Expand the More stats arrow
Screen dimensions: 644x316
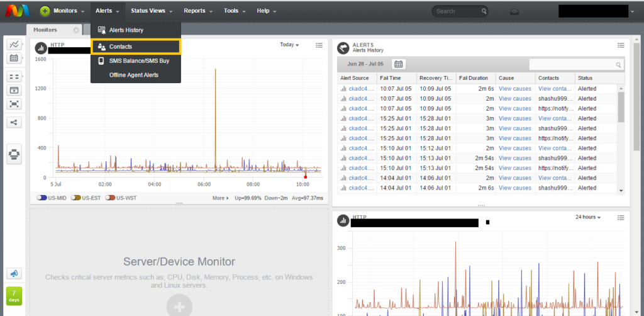tap(221, 198)
